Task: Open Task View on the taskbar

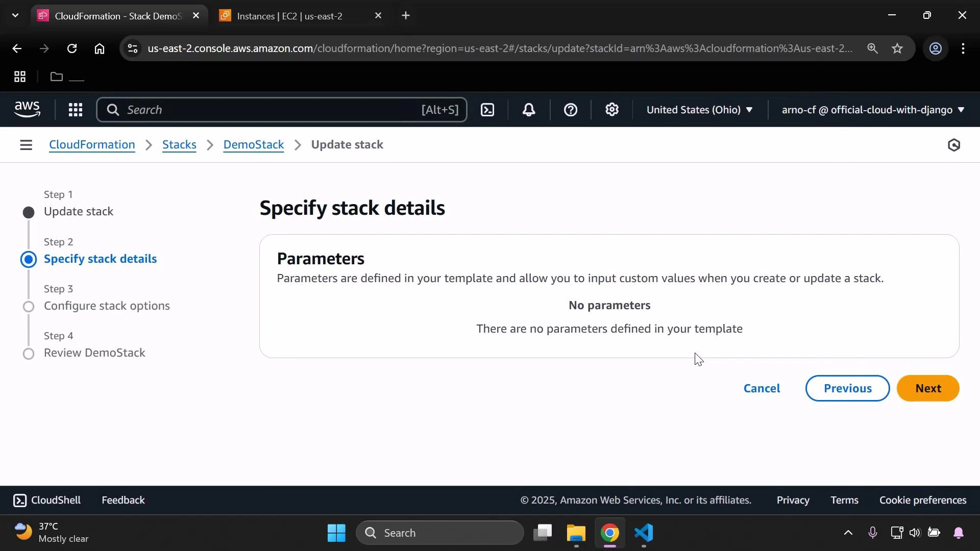Action: point(543,533)
